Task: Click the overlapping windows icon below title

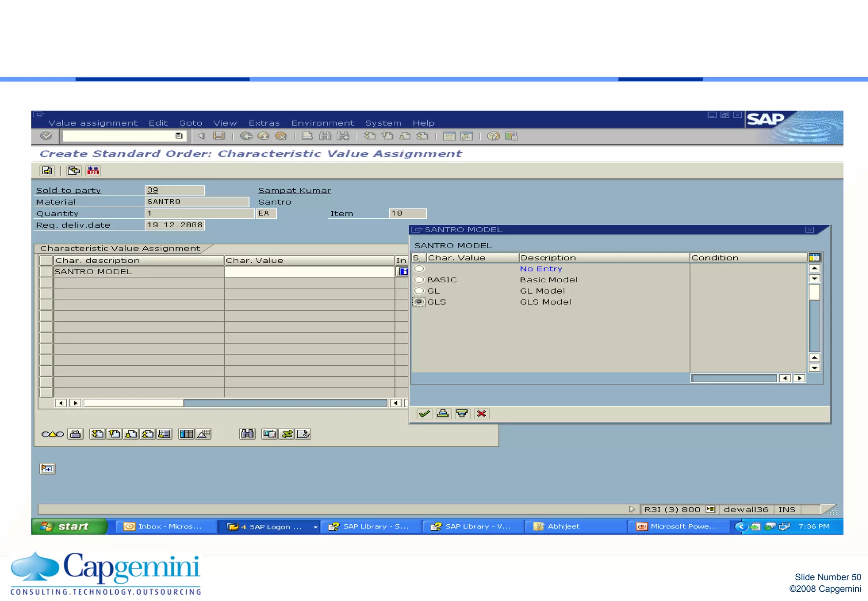Action: [x=74, y=170]
